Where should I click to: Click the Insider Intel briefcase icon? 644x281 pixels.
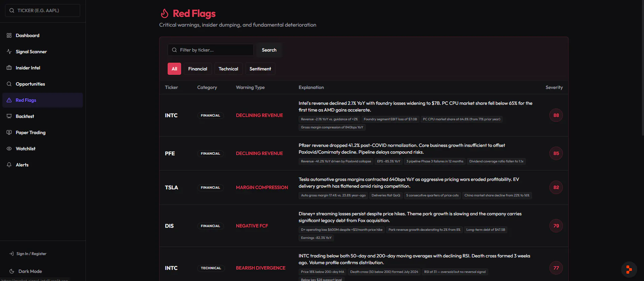(9, 68)
